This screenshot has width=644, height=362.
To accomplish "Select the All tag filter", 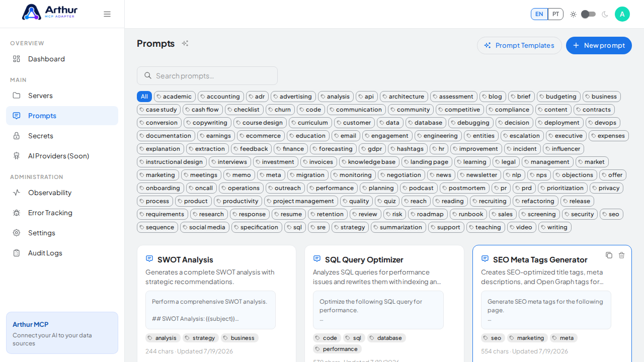I will tap(144, 97).
